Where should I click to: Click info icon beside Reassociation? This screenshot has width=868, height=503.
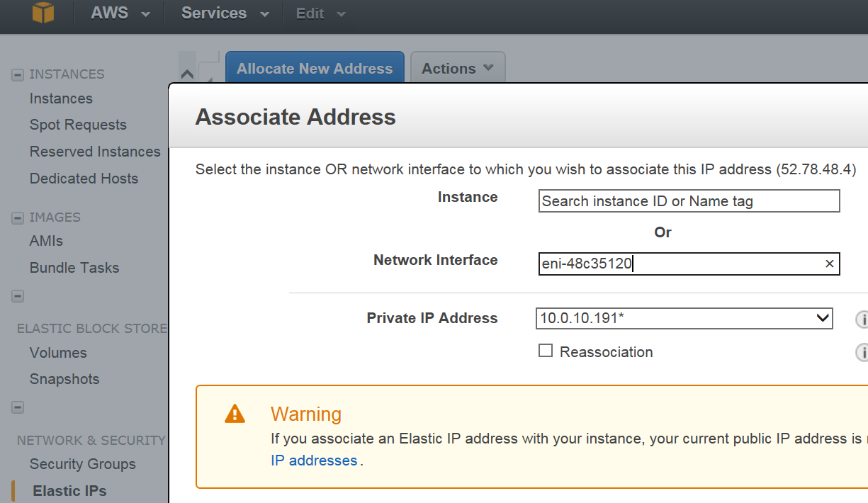tap(862, 352)
